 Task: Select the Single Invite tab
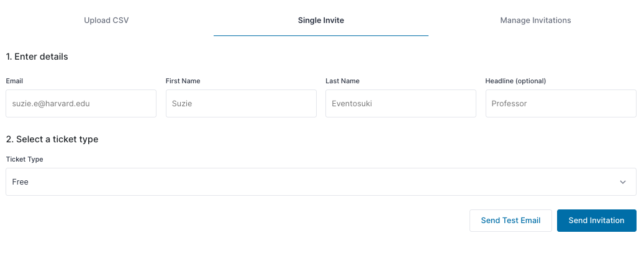[321, 20]
